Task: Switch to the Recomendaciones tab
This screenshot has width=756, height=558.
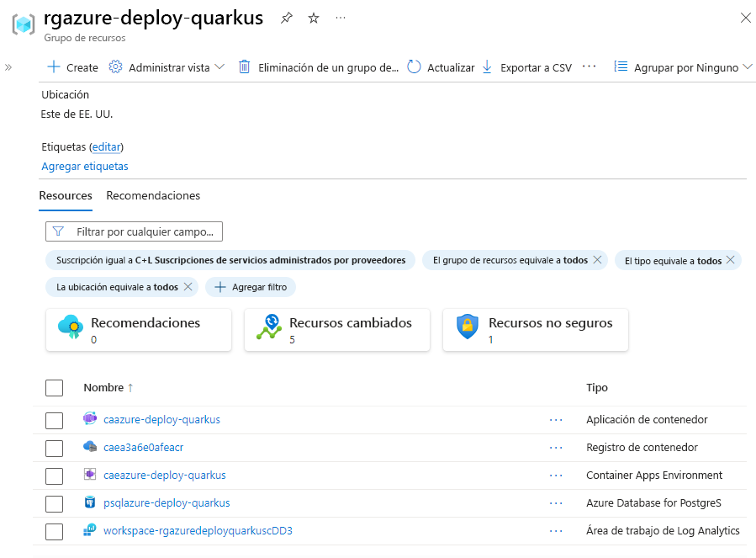Action: coord(152,195)
